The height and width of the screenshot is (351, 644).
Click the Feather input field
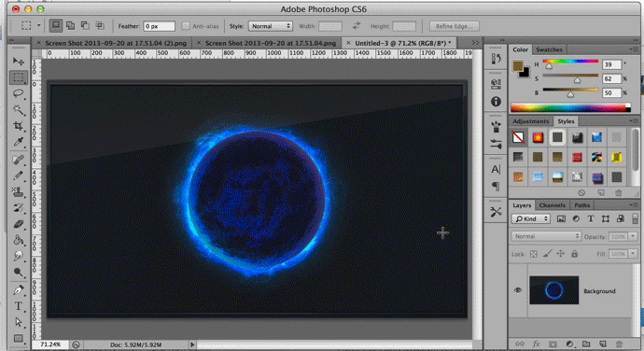coord(159,26)
